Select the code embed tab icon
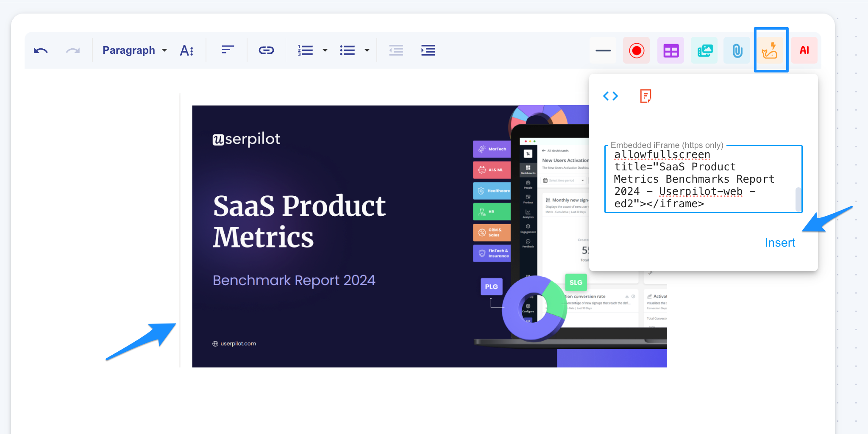The image size is (868, 434). [610, 96]
